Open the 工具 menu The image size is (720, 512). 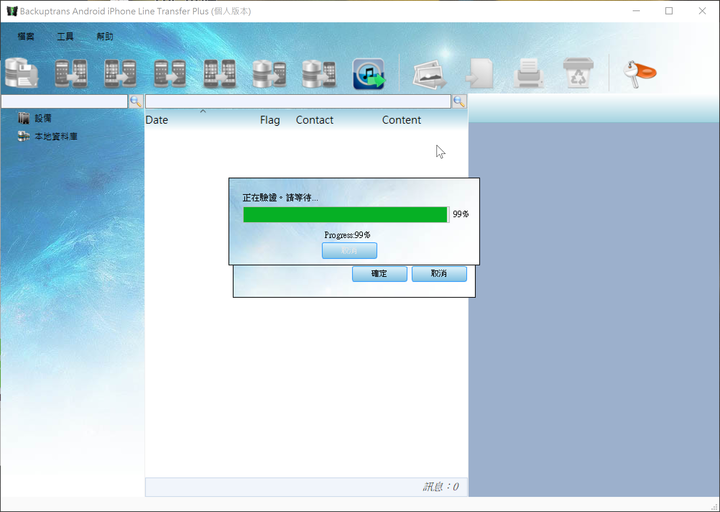click(65, 36)
